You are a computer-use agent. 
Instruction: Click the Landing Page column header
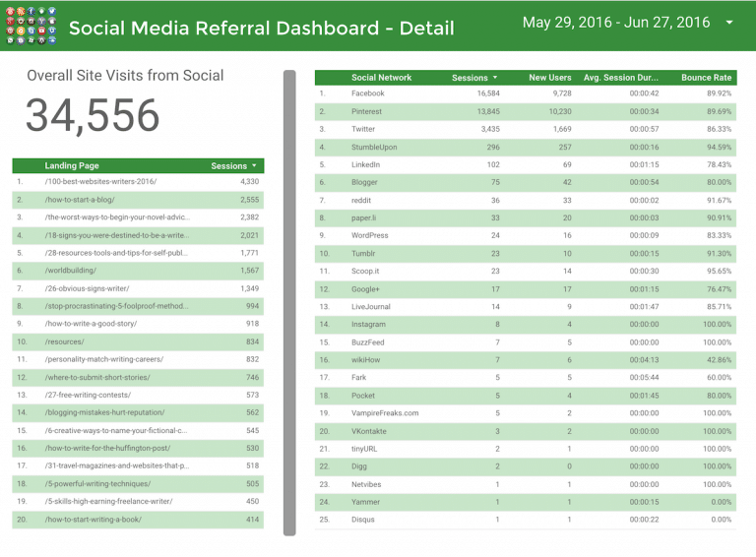tap(72, 166)
